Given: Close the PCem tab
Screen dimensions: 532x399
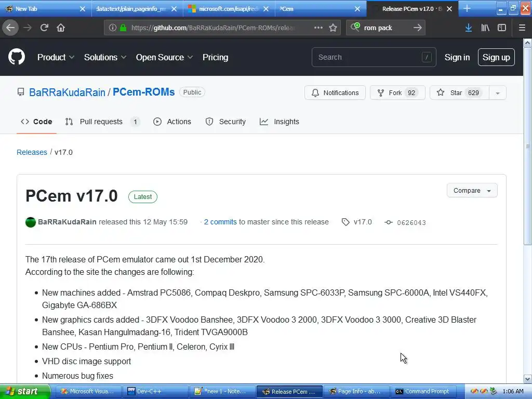Looking at the screenshot, I should (357, 9).
